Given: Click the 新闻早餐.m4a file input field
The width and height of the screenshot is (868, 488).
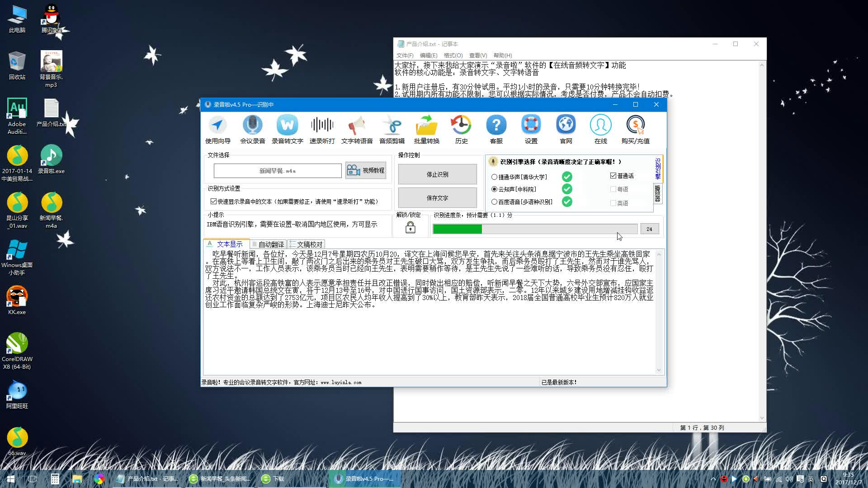Looking at the screenshot, I should pos(278,171).
